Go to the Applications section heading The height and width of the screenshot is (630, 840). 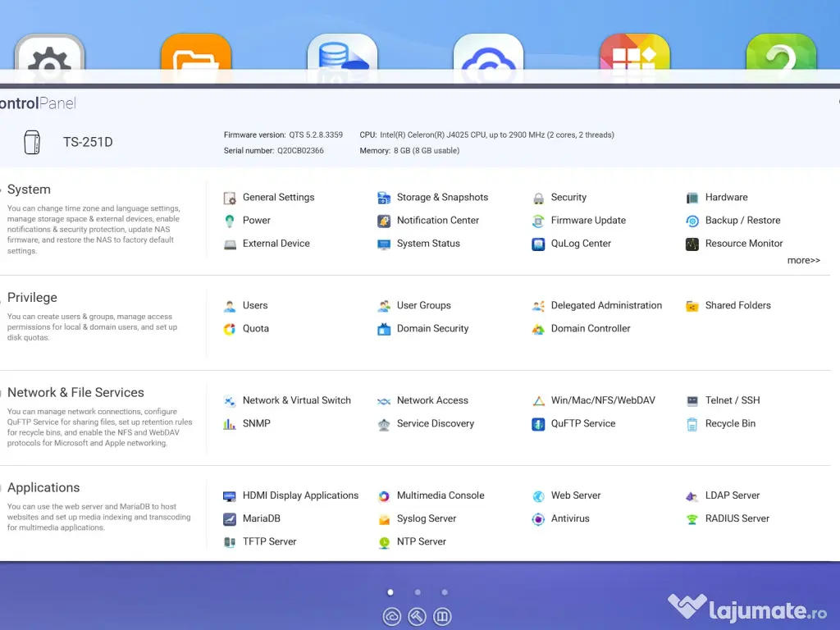[x=43, y=488]
